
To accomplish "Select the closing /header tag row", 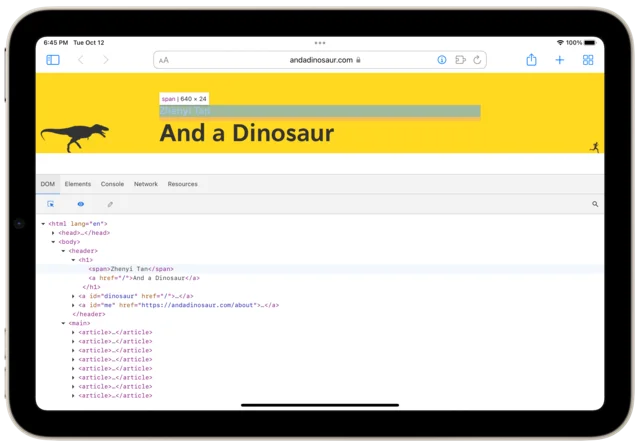I will 320,314.
